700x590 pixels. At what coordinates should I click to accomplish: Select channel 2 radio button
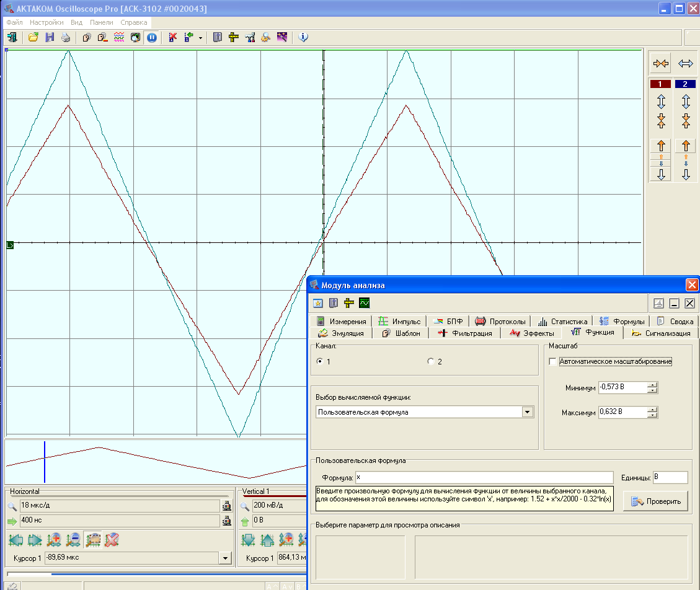point(431,361)
